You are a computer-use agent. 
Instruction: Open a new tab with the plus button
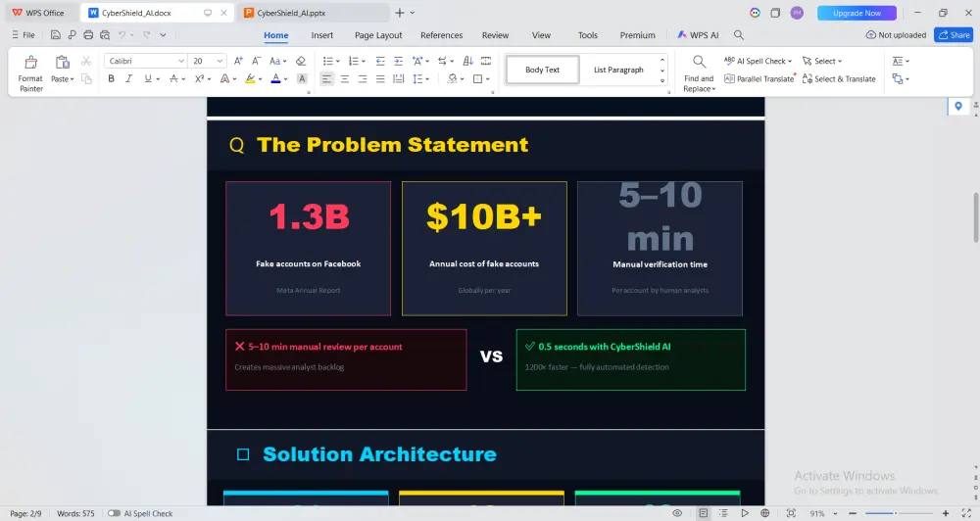400,13
